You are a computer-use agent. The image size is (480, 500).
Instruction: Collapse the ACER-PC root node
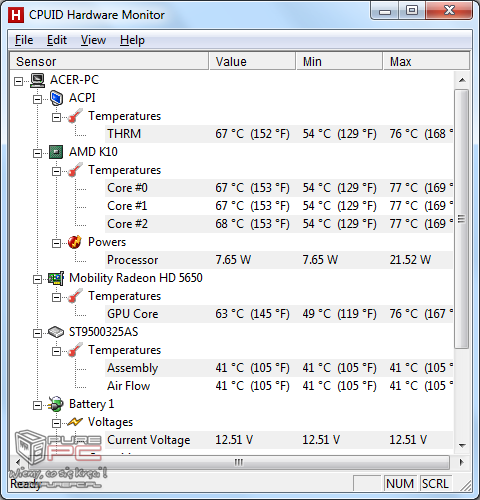[19, 81]
